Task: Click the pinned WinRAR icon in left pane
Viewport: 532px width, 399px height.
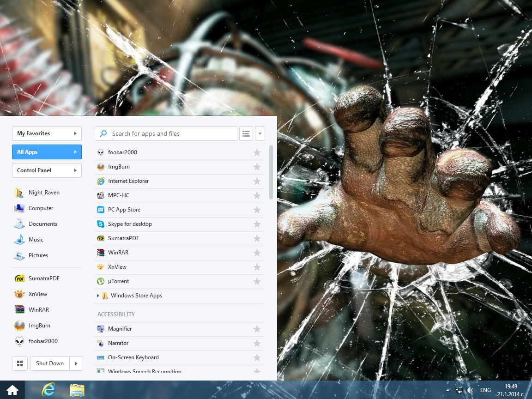Action: (19, 310)
